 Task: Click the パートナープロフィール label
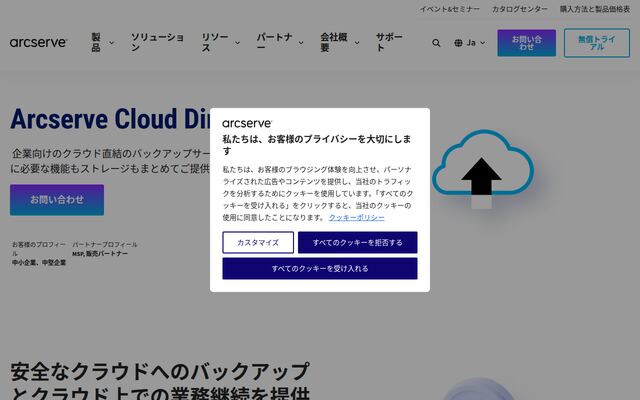[105, 244]
